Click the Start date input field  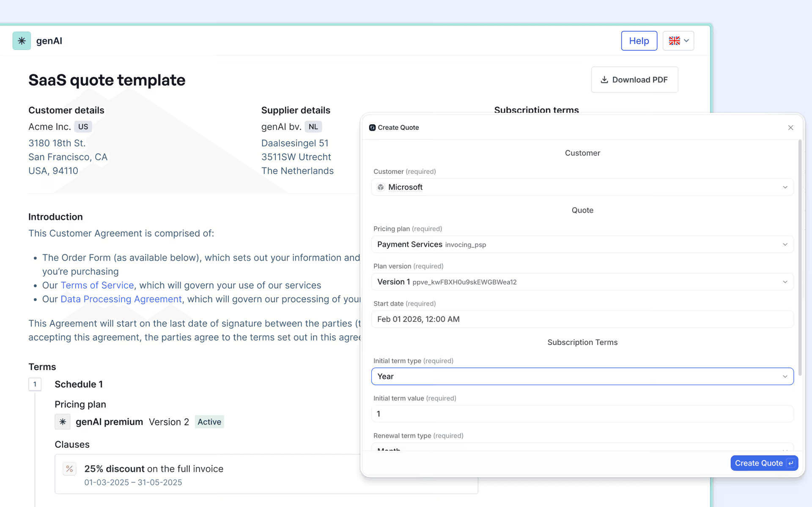582,319
